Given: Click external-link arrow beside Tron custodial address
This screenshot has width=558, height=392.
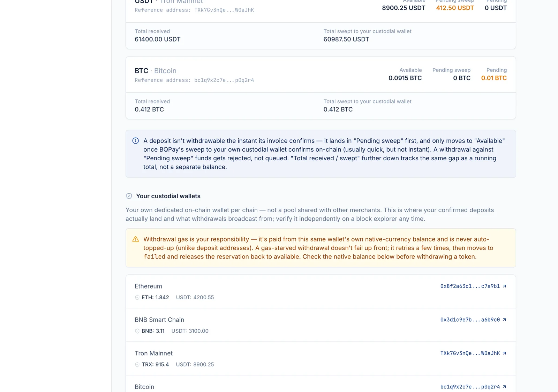Looking at the screenshot, I should point(504,353).
